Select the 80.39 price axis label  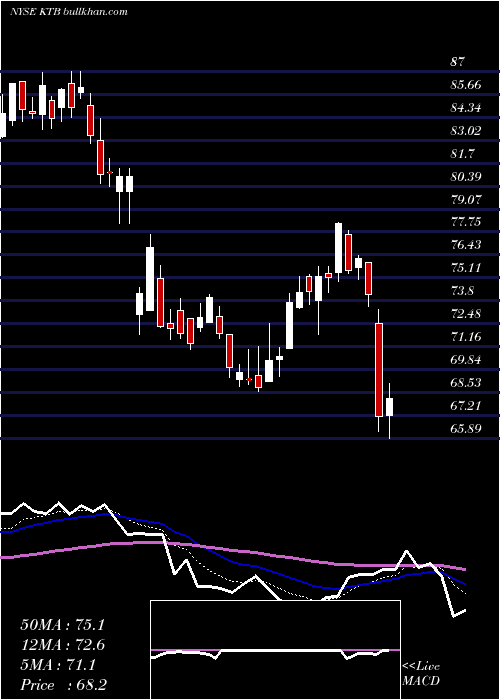pos(467,176)
